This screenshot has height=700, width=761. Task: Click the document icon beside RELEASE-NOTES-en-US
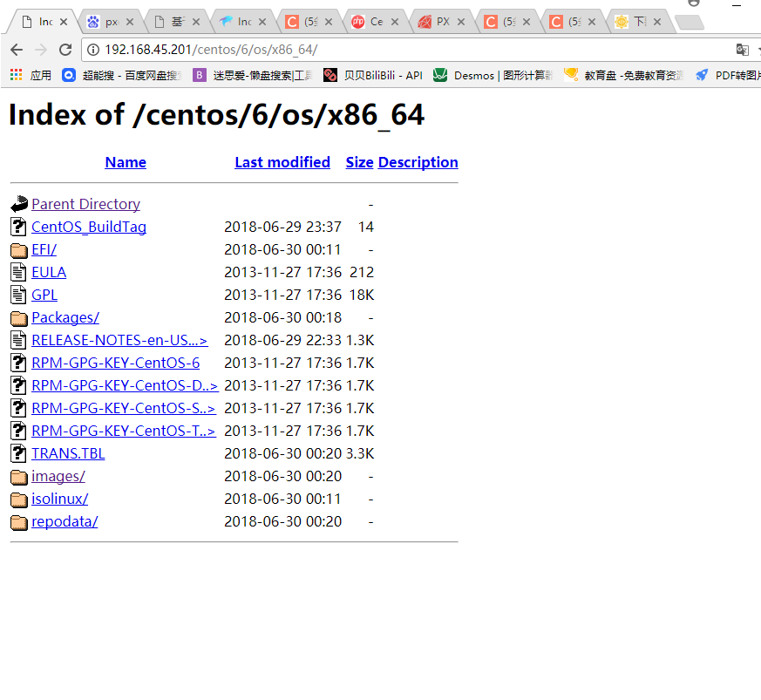pos(19,340)
